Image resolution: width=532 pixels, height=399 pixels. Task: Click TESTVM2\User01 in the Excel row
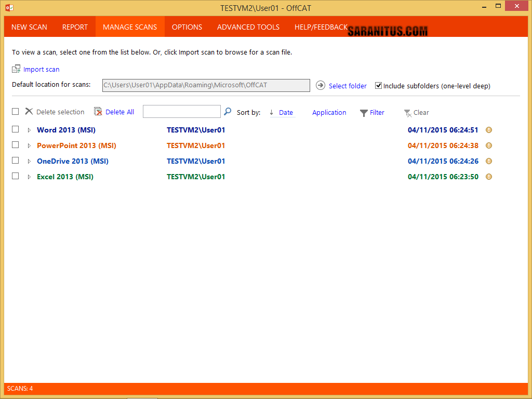196,177
